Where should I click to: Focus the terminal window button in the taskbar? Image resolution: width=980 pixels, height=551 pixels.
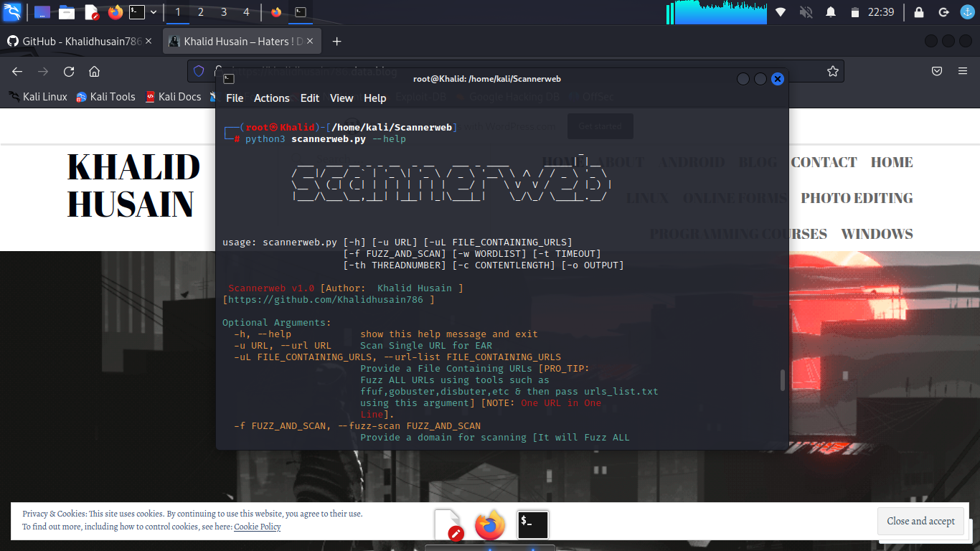point(301,12)
